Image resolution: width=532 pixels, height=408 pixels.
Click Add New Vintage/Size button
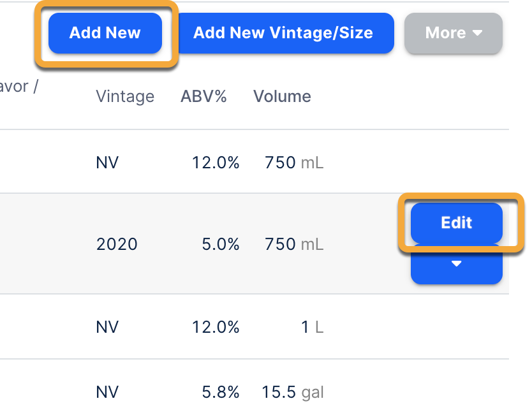pos(283,33)
